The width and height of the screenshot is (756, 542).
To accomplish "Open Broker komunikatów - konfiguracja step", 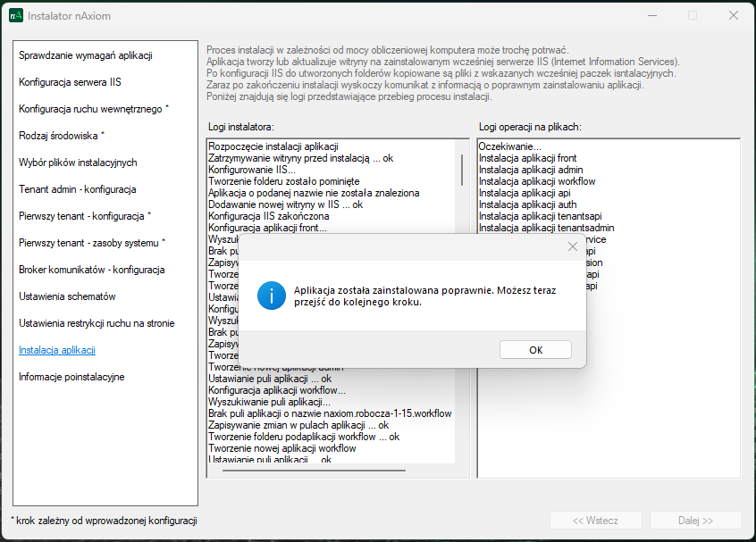I will (x=91, y=270).
